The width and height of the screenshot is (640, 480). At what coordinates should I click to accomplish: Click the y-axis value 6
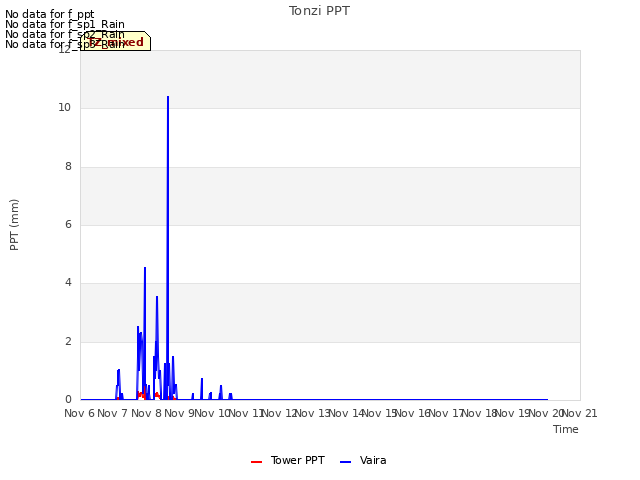click(68, 224)
